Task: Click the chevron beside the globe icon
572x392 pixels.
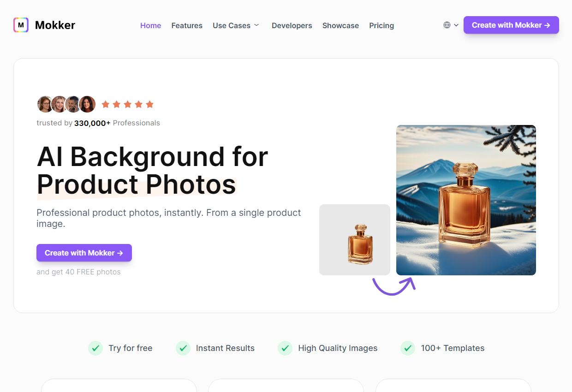Action: (456, 25)
